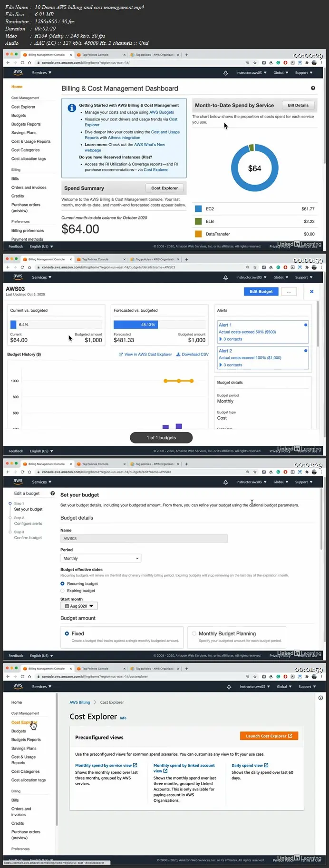Viewport: 329px width, 868px height.
Task: Open the Period dropdown showing Monthly
Action: click(101, 558)
